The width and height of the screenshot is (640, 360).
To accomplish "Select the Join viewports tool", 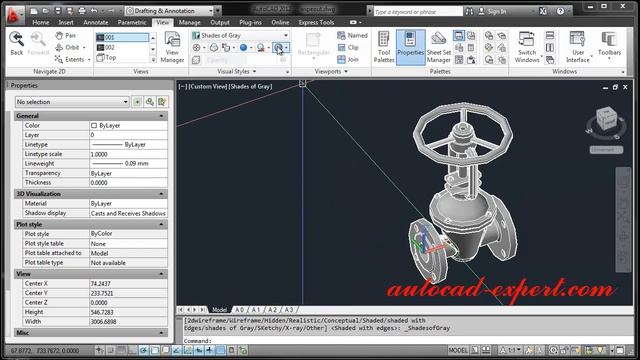I will [348, 60].
